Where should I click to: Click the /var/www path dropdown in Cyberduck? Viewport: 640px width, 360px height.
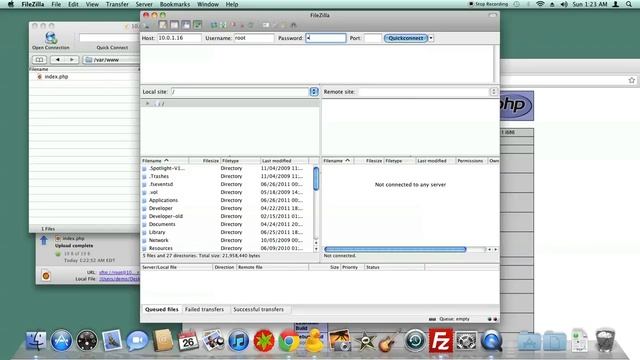coord(111,60)
